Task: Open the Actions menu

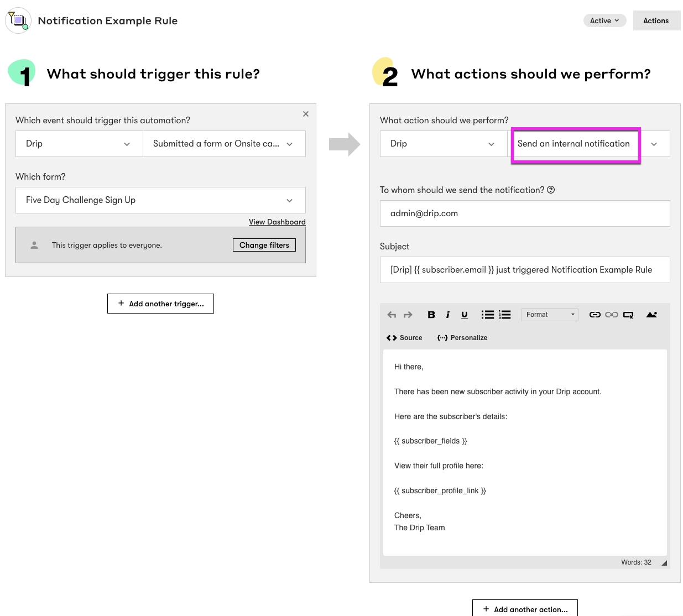Action: click(656, 20)
